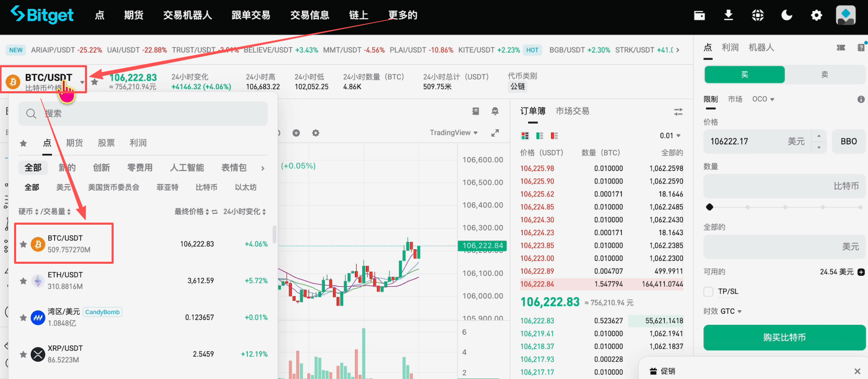868x379 pixels.
Task: Expand the TradingView chart type dropdown
Action: (x=454, y=133)
